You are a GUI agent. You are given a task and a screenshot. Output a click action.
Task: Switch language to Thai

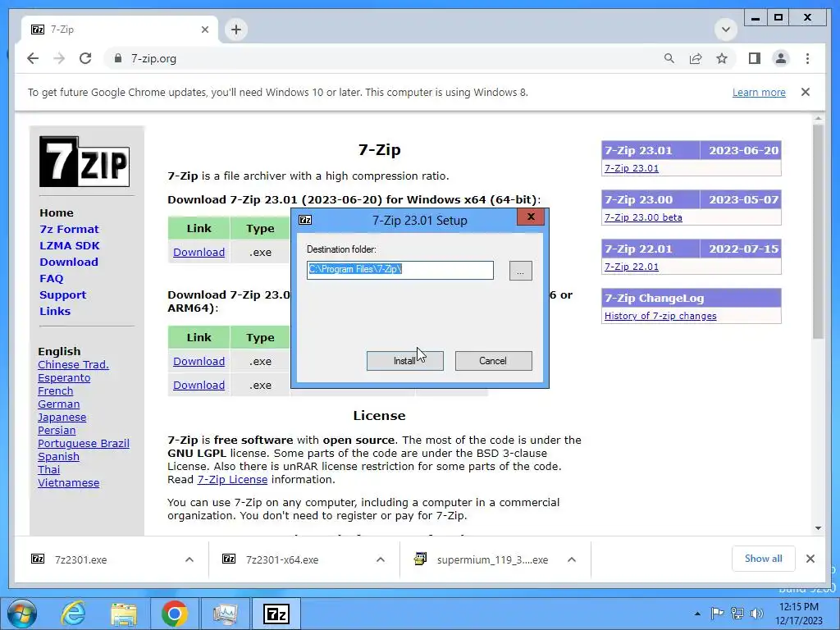pos(48,470)
